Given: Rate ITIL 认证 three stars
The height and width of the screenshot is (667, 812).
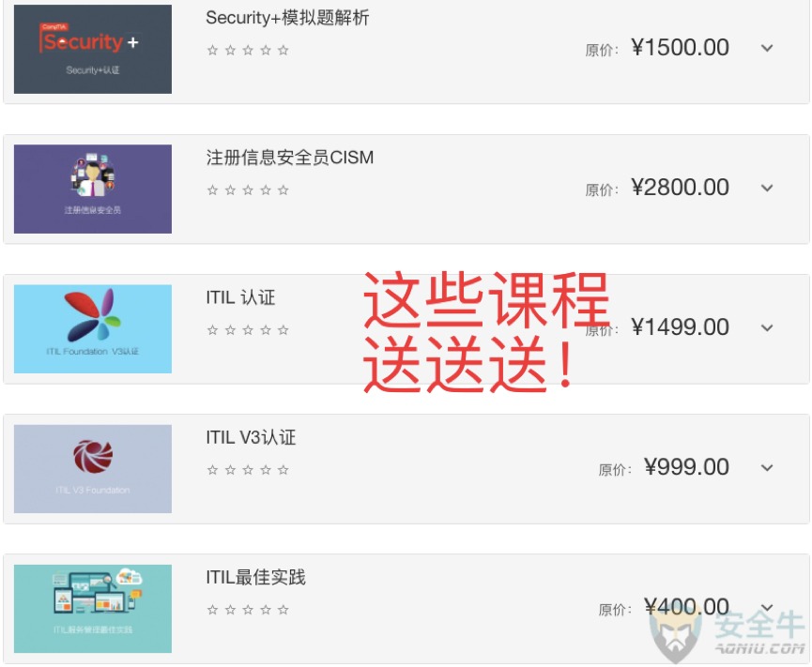Looking at the screenshot, I should coord(248,329).
